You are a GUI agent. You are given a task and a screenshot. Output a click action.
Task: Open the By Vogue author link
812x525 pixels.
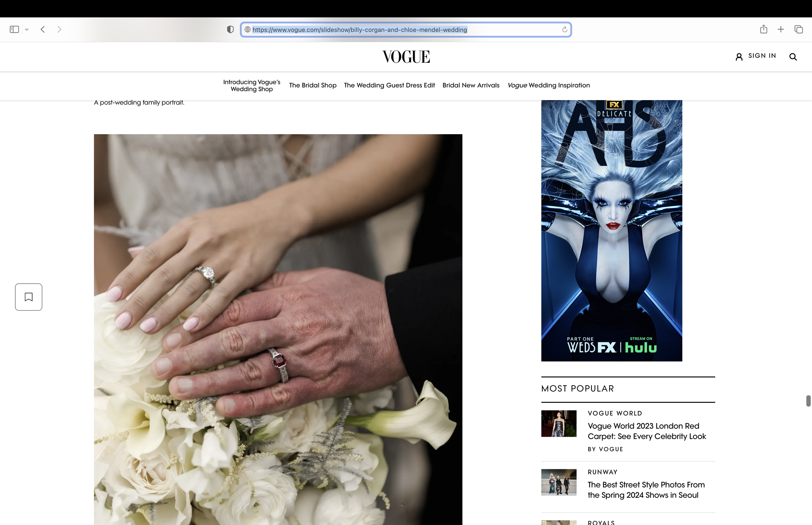point(605,449)
